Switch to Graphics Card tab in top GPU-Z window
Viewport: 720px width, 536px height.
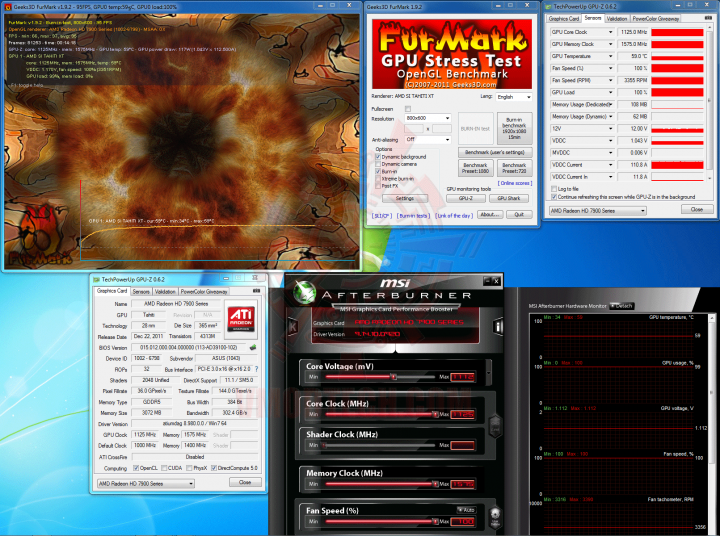click(x=564, y=19)
